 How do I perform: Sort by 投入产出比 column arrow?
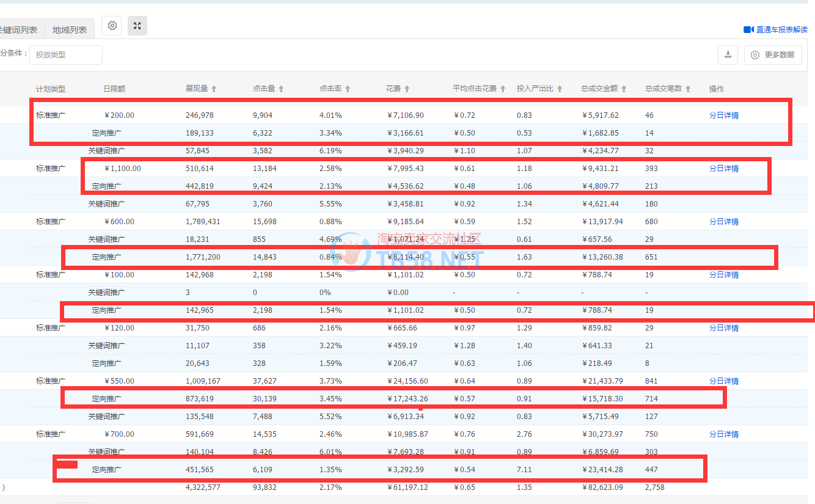(560, 89)
